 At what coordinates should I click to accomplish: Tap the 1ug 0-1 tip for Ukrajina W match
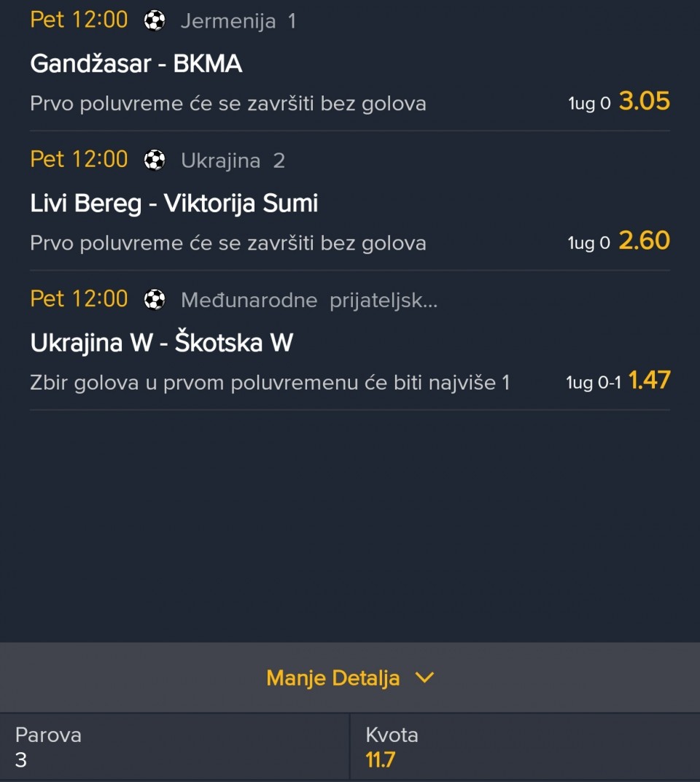(x=593, y=382)
